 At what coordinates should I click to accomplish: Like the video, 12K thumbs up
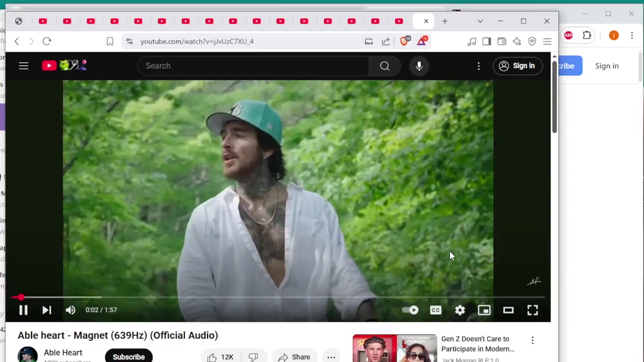pyautogui.click(x=220, y=357)
